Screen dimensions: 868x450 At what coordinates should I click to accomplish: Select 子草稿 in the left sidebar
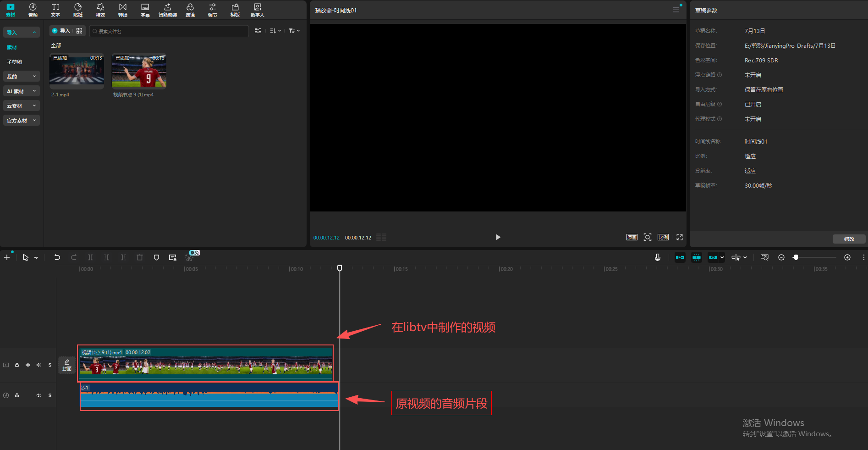point(14,62)
